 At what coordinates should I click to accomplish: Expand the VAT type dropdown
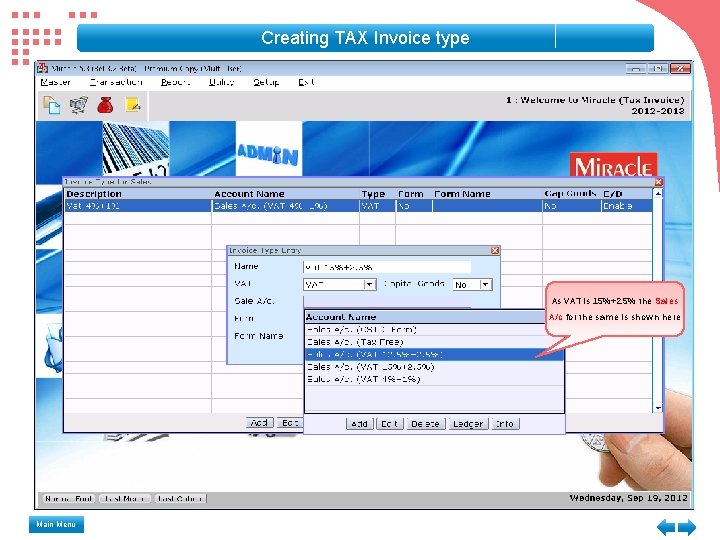coord(370,284)
